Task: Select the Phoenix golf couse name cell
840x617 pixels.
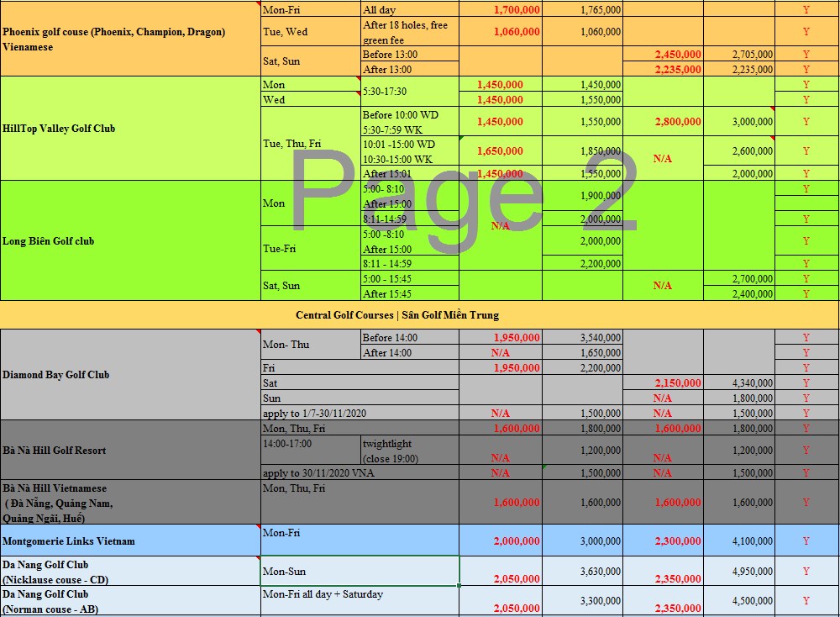Action: point(130,39)
